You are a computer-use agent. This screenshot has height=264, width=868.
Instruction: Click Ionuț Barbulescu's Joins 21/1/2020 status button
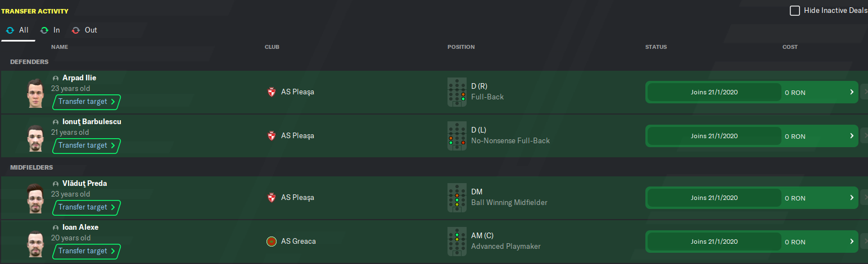(x=714, y=136)
